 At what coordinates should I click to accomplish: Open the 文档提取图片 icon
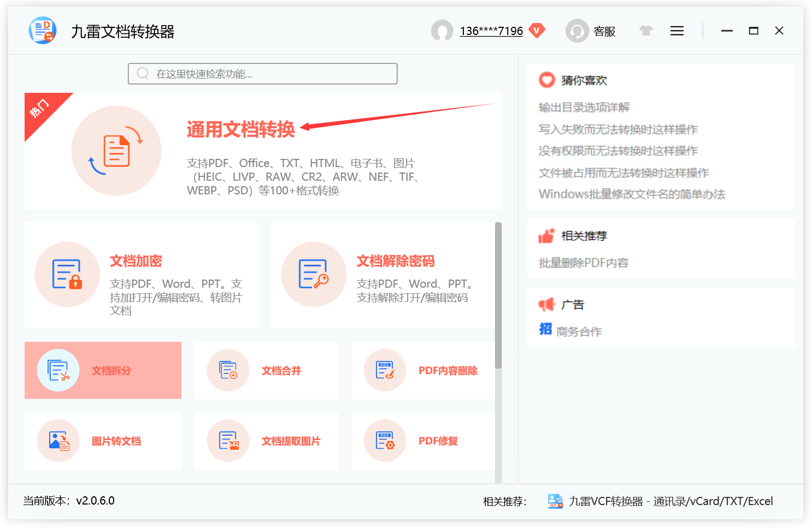228,441
